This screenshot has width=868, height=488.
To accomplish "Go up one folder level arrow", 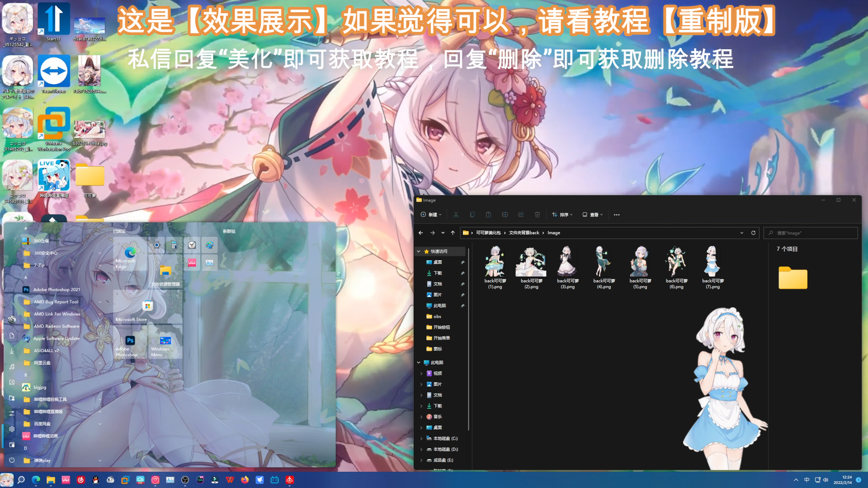I will [x=453, y=233].
